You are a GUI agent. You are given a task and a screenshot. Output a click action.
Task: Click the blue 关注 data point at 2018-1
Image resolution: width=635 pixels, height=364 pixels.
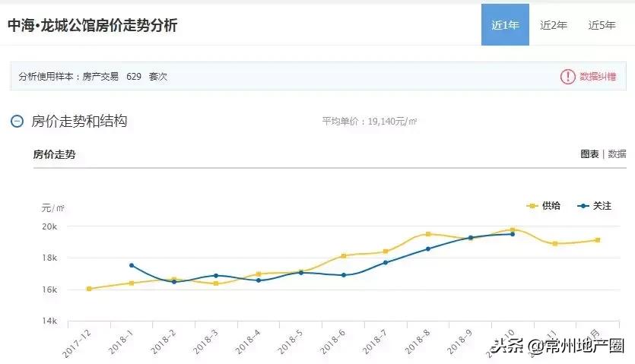click(132, 265)
